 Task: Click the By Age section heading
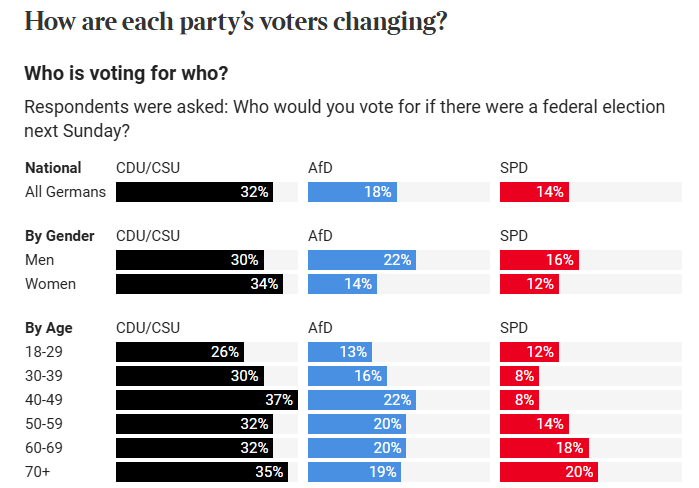pos(49,328)
